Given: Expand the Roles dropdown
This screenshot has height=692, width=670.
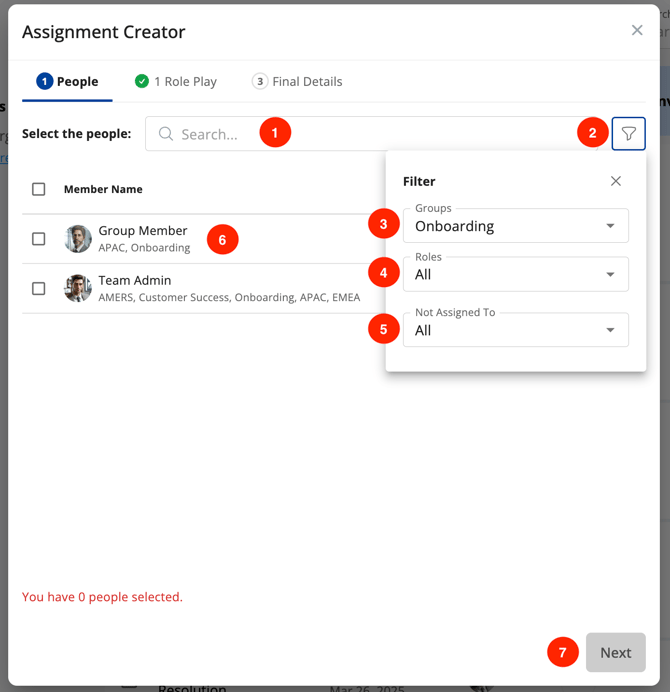Looking at the screenshot, I should coord(515,274).
